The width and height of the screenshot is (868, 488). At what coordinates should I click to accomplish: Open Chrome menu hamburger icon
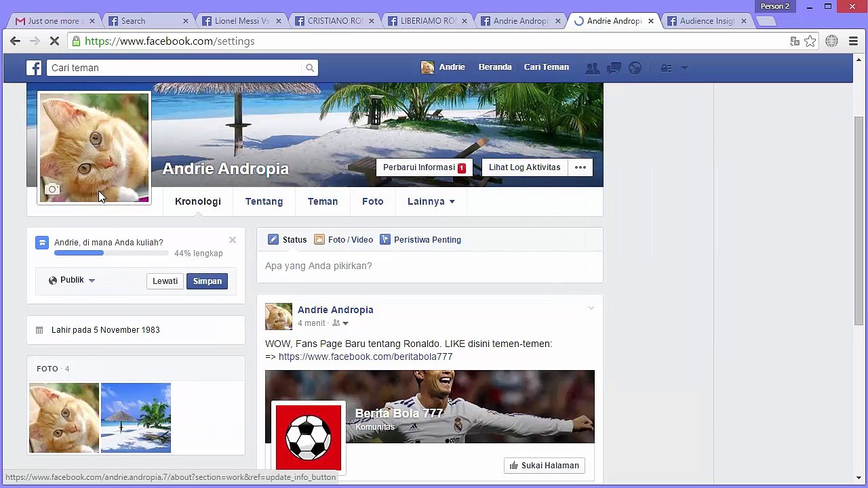[854, 41]
